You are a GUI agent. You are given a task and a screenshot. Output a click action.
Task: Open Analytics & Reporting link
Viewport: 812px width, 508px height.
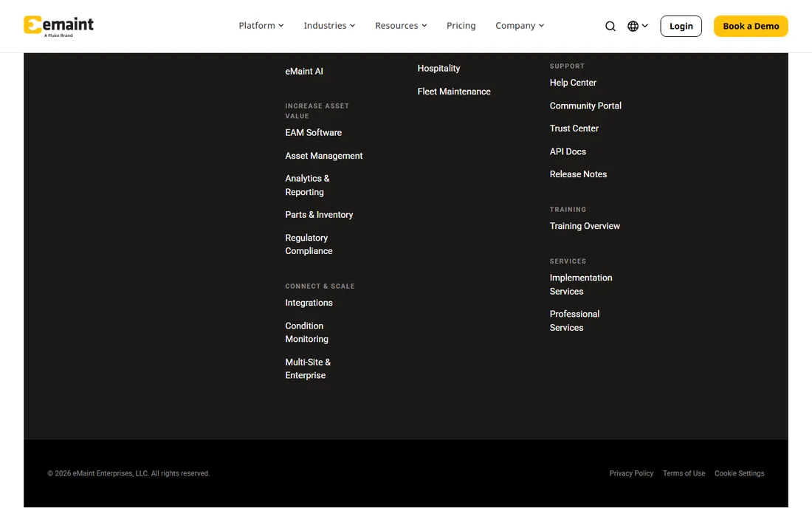click(307, 185)
